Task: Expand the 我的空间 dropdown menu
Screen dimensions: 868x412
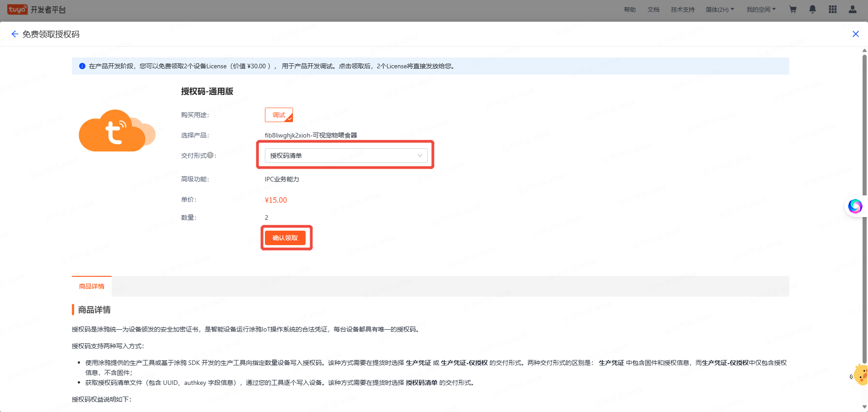Action: click(760, 9)
